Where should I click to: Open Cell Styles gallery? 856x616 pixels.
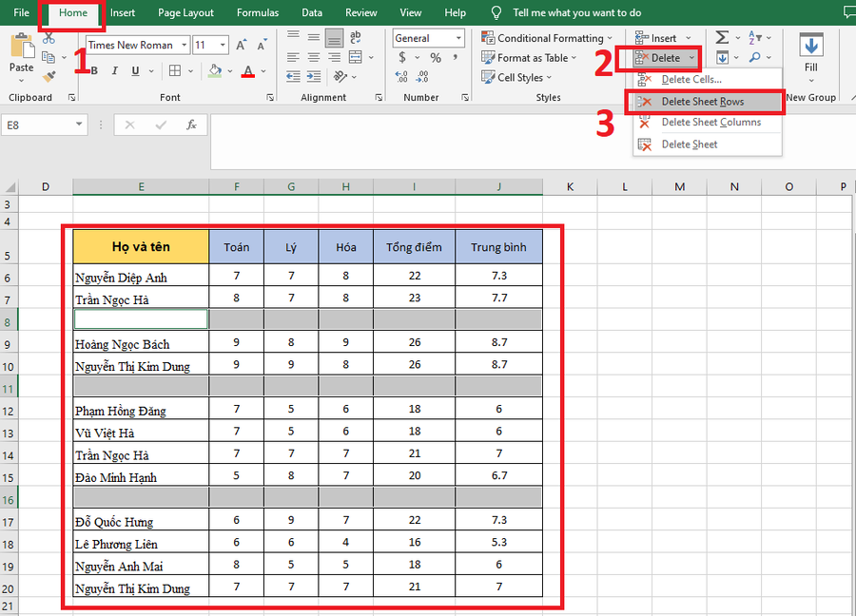pos(516,77)
